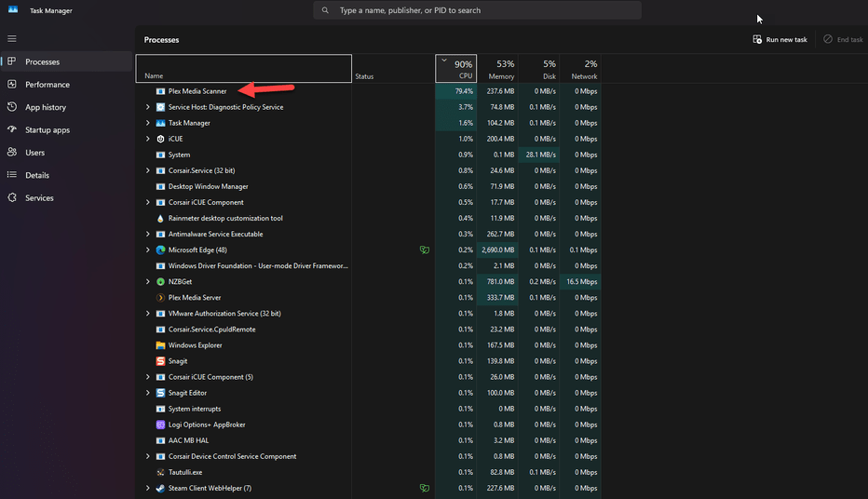Screen dimensions: 868x499
Task: Click the efficiency mode leaf for Microsoft Edge
Action: [x=425, y=250]
